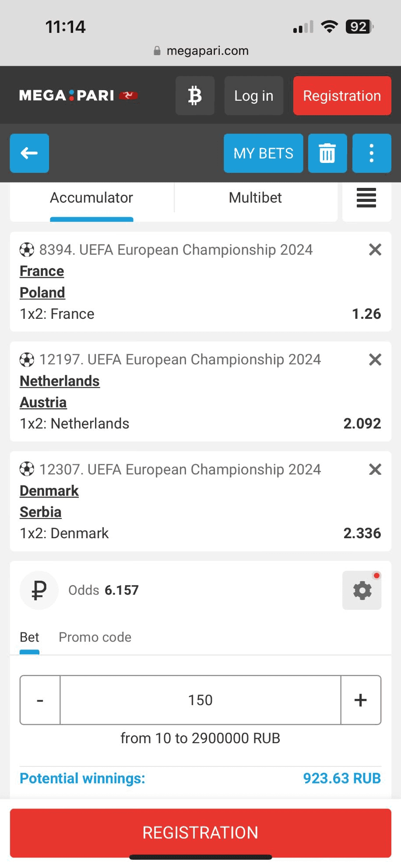This screenshot has height=868, width=401.
Task: Open the hamburger bet type menu
Action: coord(366,198)
